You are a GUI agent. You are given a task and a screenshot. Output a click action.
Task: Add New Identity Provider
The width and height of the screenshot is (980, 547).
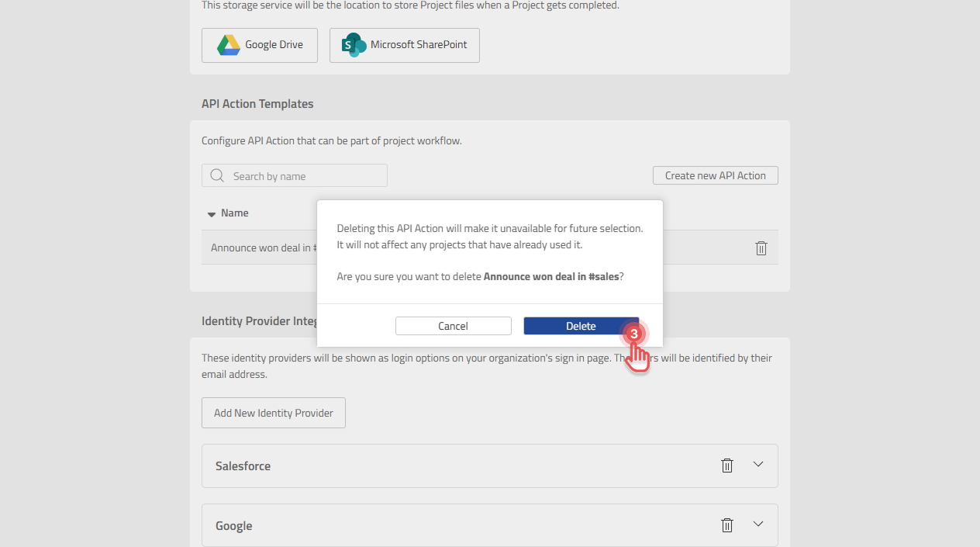tap(274, 413)
